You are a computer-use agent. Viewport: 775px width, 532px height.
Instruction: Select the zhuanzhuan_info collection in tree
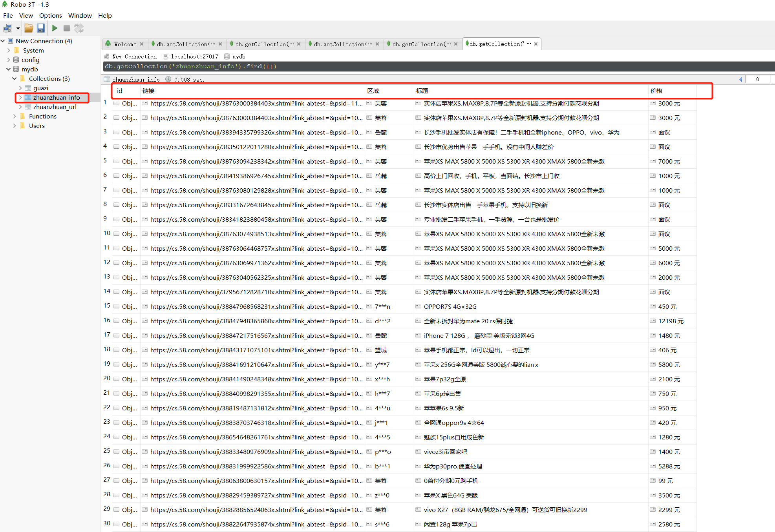57,97
